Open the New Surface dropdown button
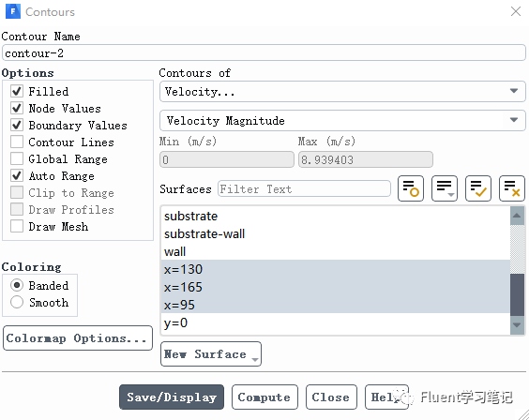The width and height of the screenshot is (529, 420). (x=211, y=354)
